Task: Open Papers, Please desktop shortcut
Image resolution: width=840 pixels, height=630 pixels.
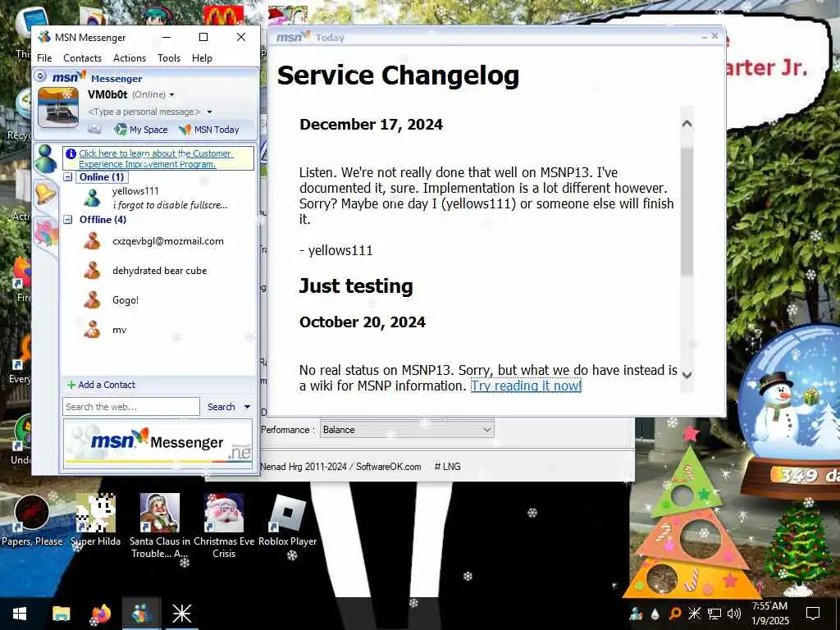Action: (x=32, y=521)
